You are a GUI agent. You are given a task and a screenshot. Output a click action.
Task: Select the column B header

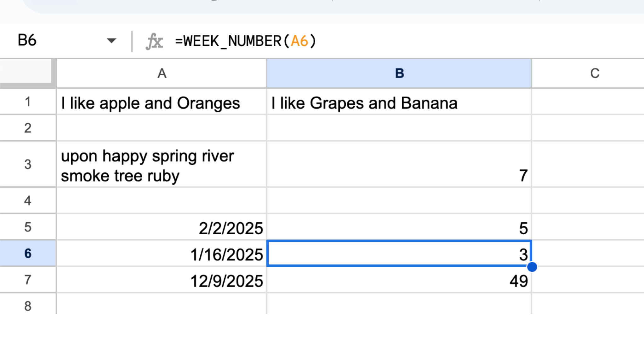click(x=399, y=73)
